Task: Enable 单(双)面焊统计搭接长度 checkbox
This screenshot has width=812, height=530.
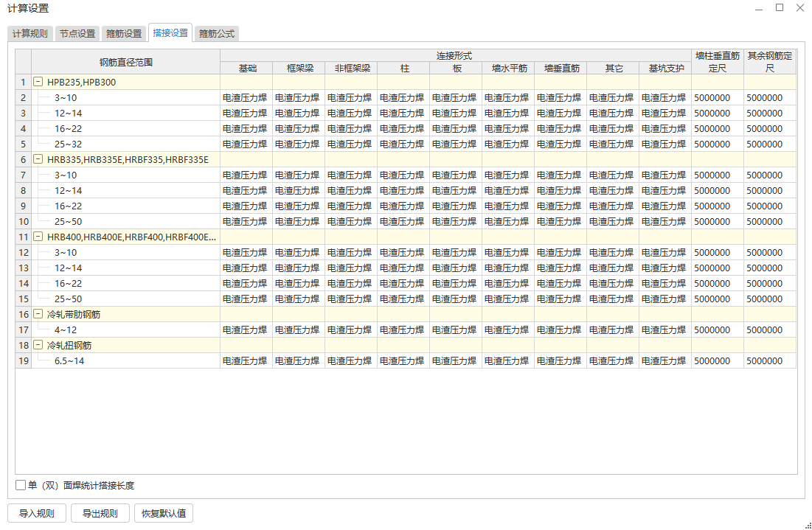Action: (x=21, y=485)
